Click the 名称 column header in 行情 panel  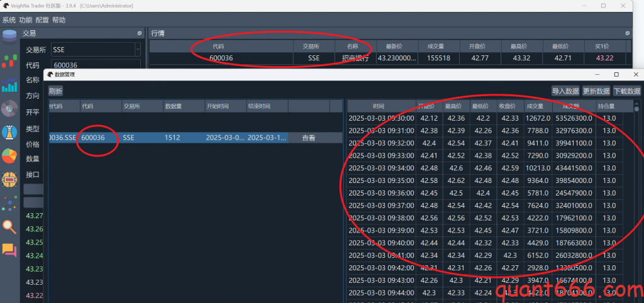(355, 47)
